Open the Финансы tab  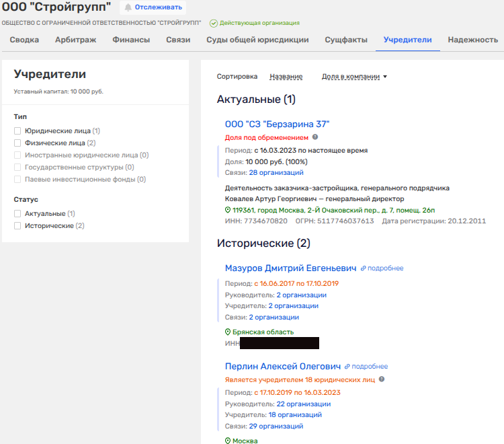pyautogui.click(x=131, y=40)
